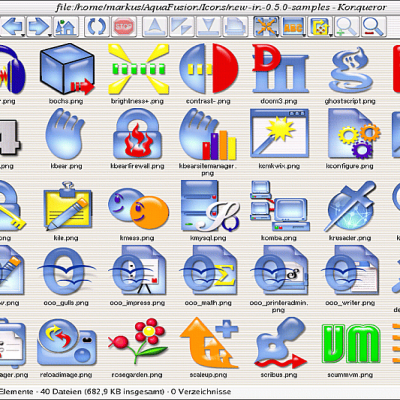This screenshot has height=400, width=400.
Task: Click the downward triangle toolbar icon
Action: point(209,26)
